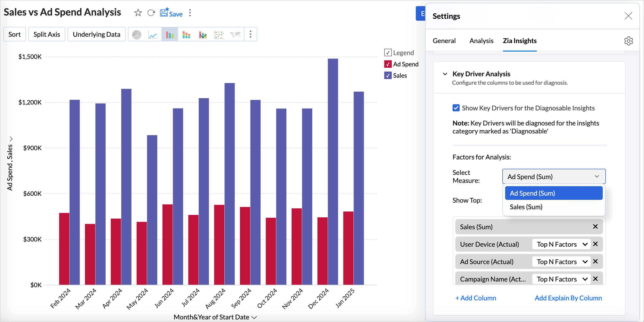
Task: Toggle the Legend checkbox
Action: [x=388, y=53]
